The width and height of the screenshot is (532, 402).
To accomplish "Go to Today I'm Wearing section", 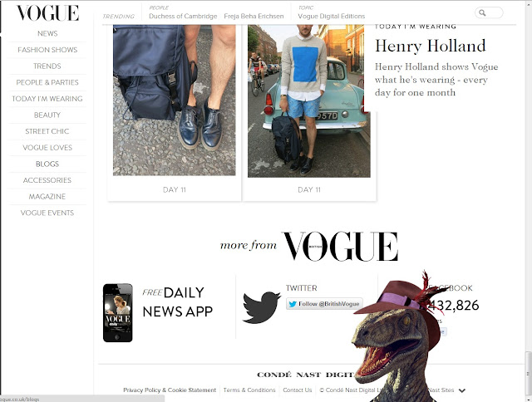I will pyautogui.click(x=47, y=99).
